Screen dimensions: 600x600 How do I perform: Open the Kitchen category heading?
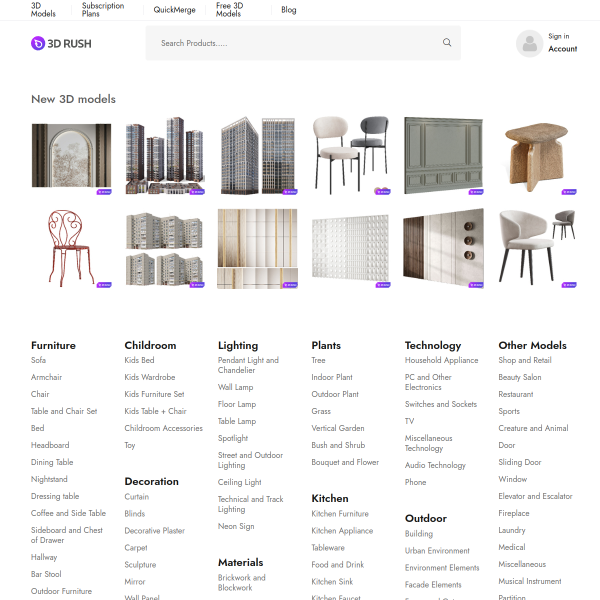(x=330, y=498)
